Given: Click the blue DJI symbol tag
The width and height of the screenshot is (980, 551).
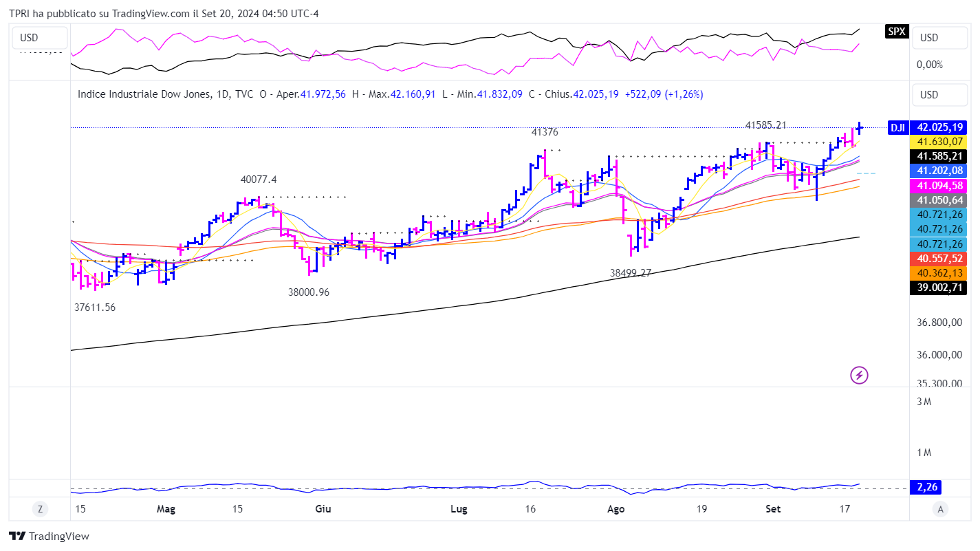Looking at the screenshot, I should [x=897, y=127].
